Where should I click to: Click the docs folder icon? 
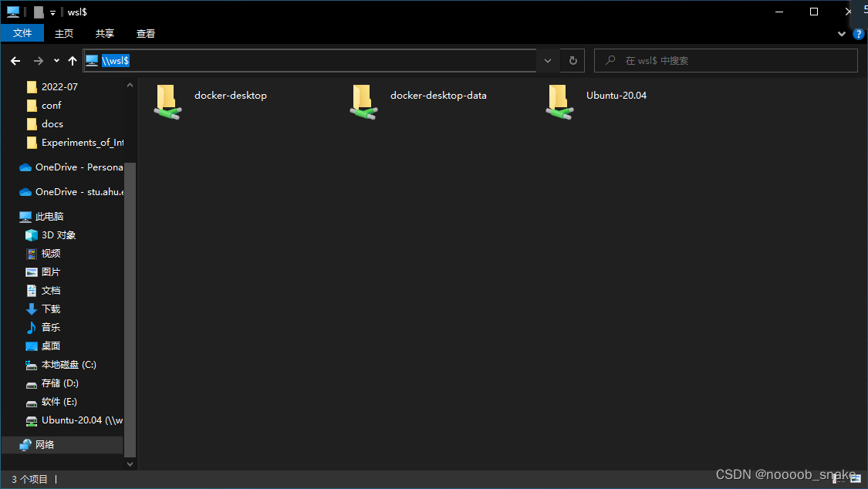32,124
